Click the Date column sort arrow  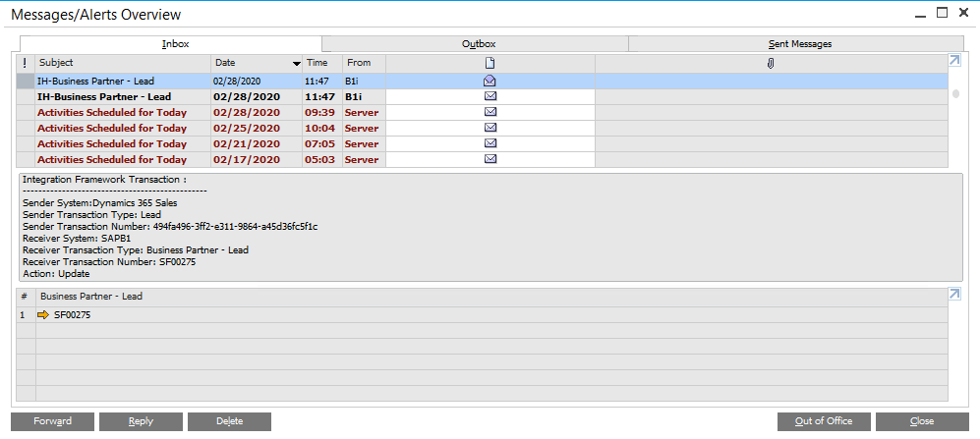tap(297, 64)
